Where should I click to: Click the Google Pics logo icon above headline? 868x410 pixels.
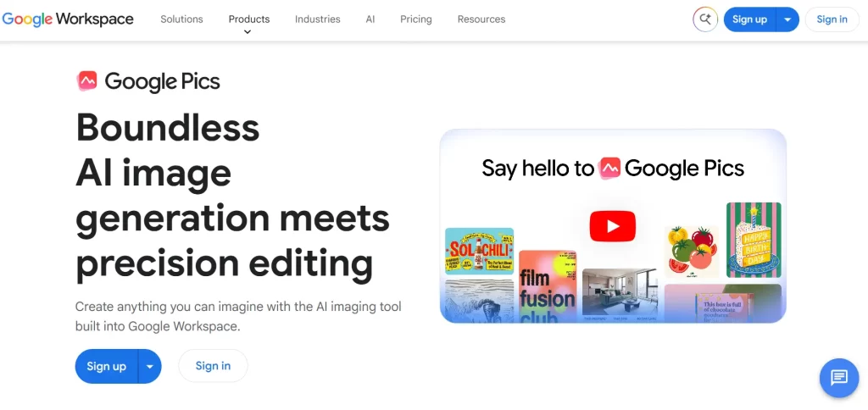click(87, 81)
